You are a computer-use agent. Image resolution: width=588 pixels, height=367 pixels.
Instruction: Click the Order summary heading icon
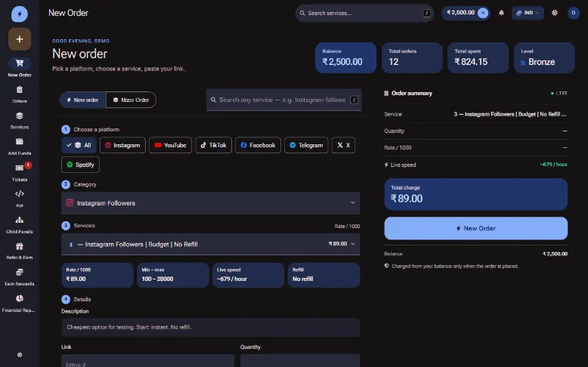click(386, 93)
